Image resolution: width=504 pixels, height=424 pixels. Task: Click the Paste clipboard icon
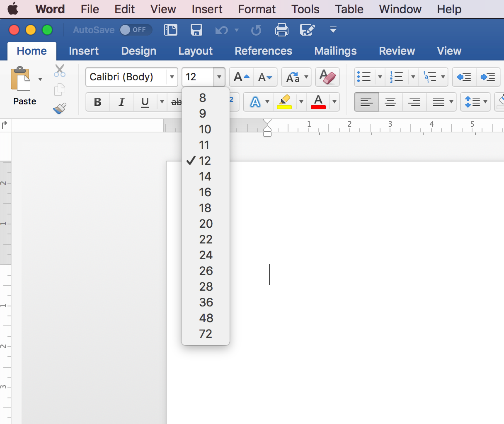20,79
